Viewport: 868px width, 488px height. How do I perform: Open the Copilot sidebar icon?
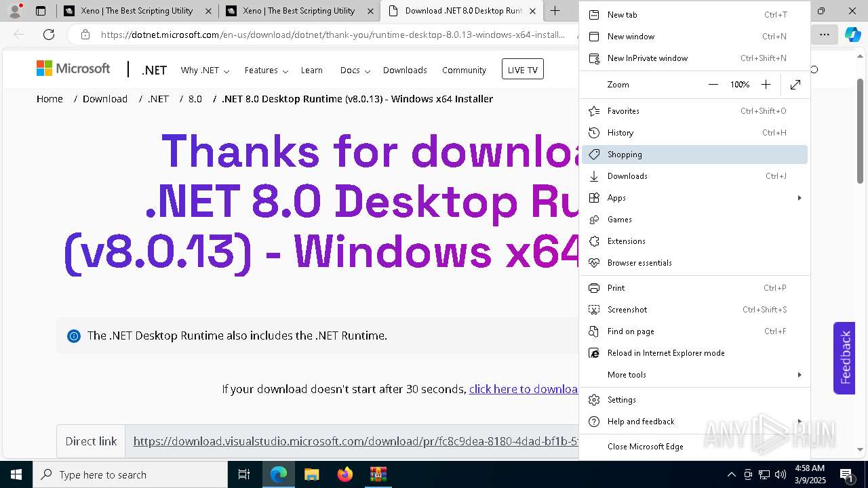tap(852, 35)
